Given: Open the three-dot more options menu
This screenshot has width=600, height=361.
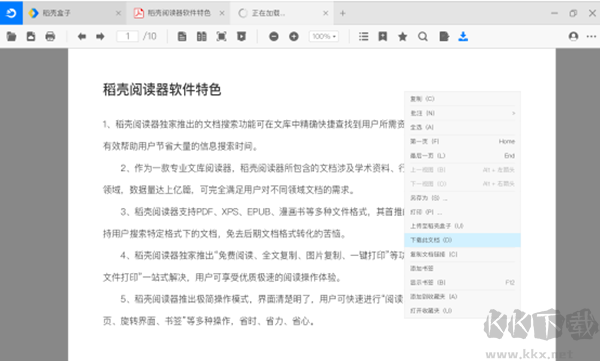Looking at the screenshot, I should (x=591, y=36).
